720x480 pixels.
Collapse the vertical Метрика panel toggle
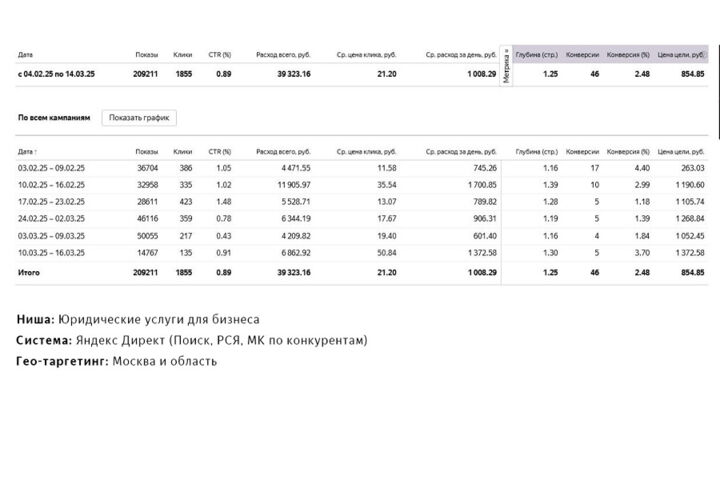click(x=506, y=66)
